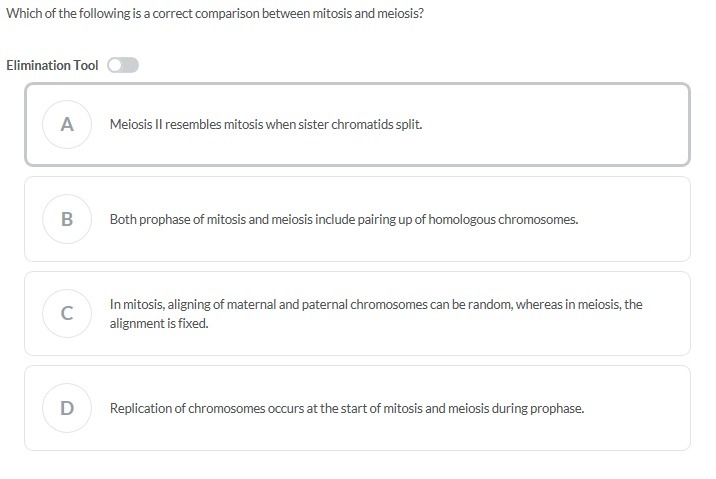Click the Elimination Tool label text
716x479 pixels.
[52, 65]
